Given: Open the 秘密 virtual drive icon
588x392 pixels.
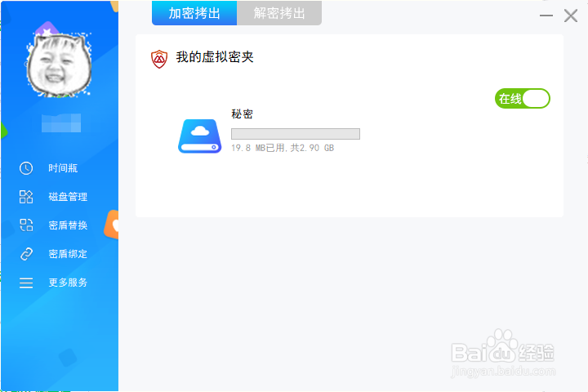Looking at the screenshot, I should (x=199, y=136).
